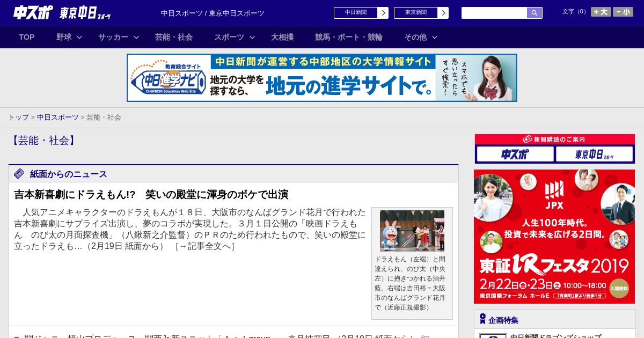Click 中スポ subscription button in sidebar
This screenshot has height=338, width=644.
click(515, 154)
